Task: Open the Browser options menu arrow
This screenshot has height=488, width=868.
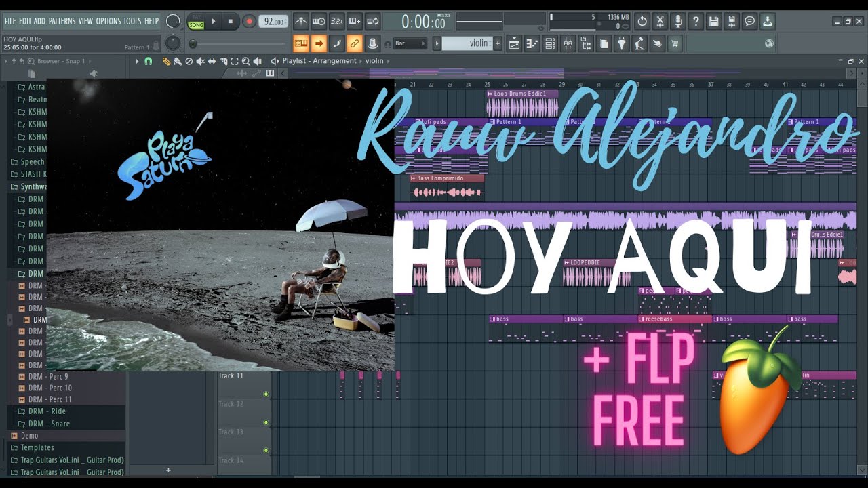Action: point(6,61)
